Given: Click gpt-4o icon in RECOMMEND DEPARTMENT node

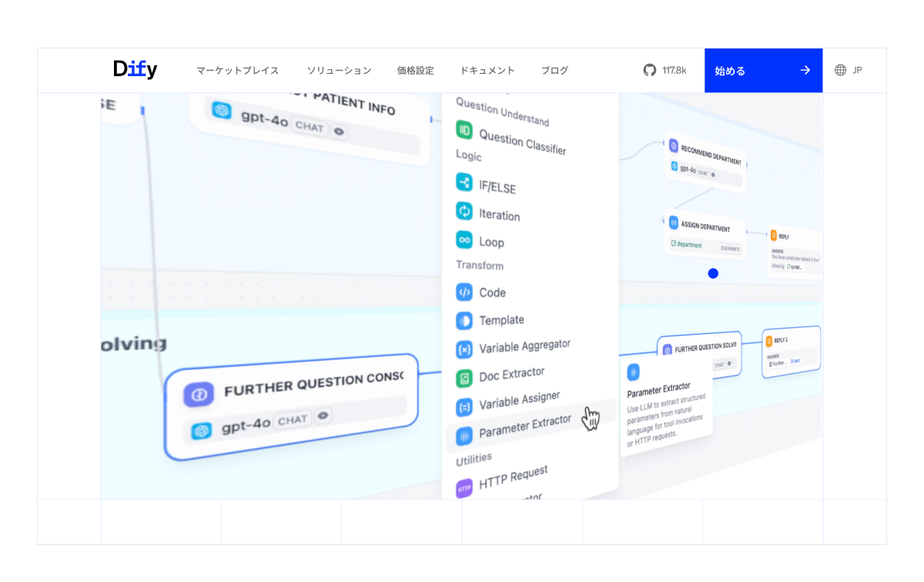Looking at the screenshot, I should 675,166.
